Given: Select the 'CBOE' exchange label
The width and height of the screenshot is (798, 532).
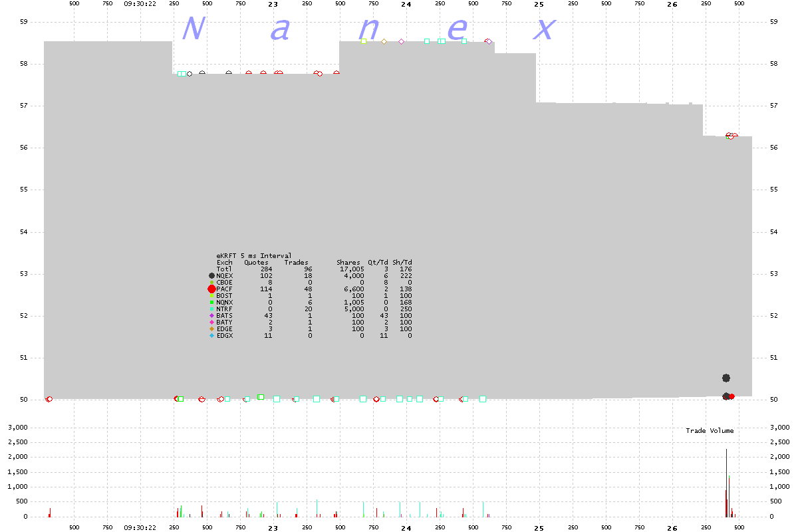Looking at the screenshot, I should (x=225, y=282).
